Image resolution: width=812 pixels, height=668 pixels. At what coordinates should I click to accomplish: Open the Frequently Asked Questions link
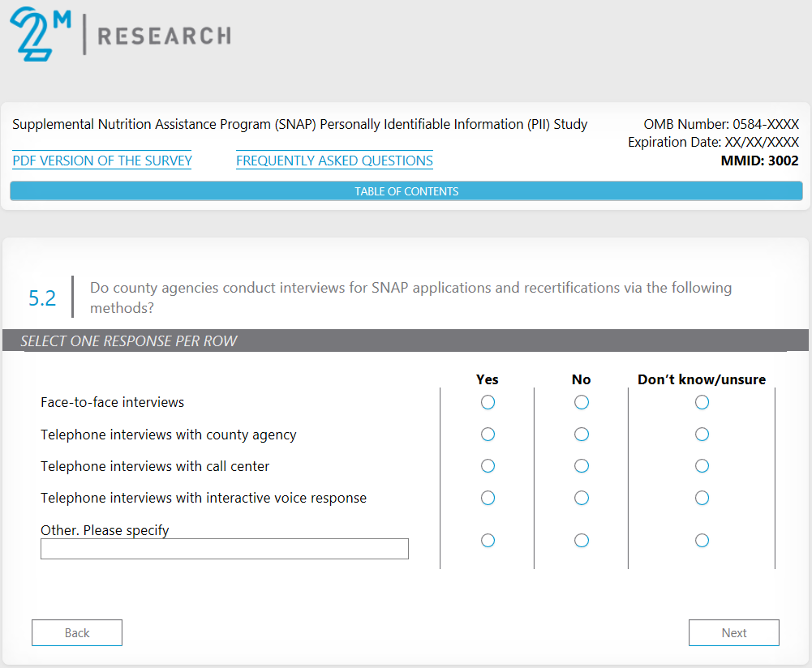[x=334, y=161]
